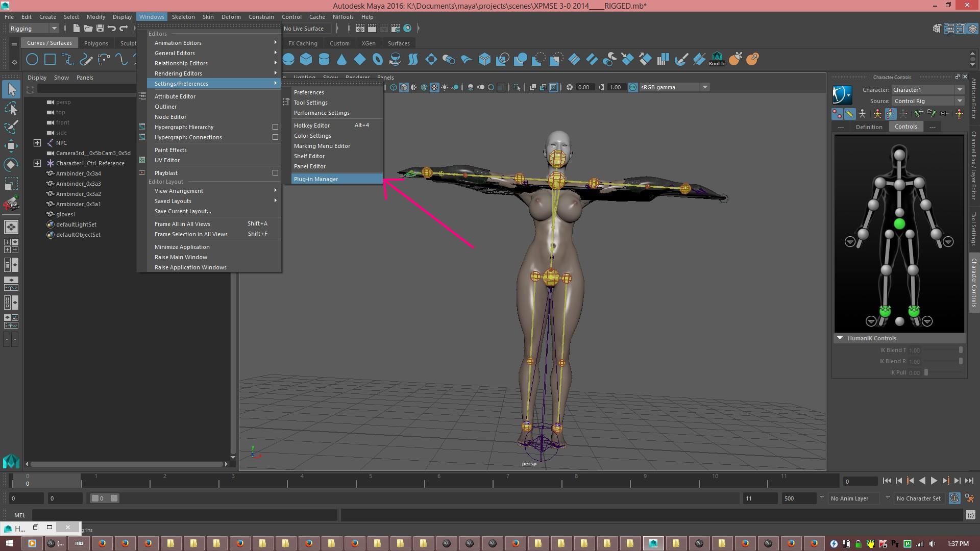Select Armbinder_0x3a4 in the outliner
980x551 pixels.
79,173
